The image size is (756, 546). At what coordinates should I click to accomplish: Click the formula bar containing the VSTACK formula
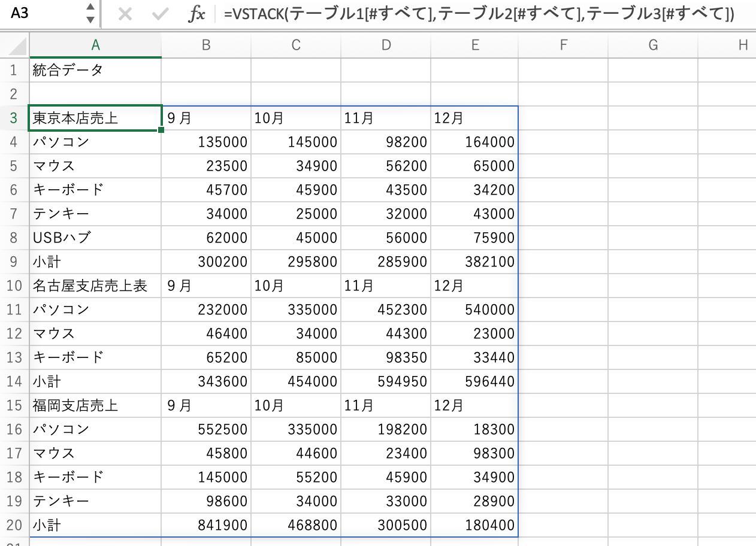[x=419, y=13]
